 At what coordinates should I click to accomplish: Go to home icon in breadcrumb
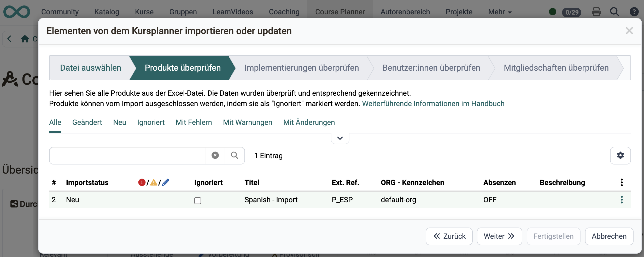(25, 39)
